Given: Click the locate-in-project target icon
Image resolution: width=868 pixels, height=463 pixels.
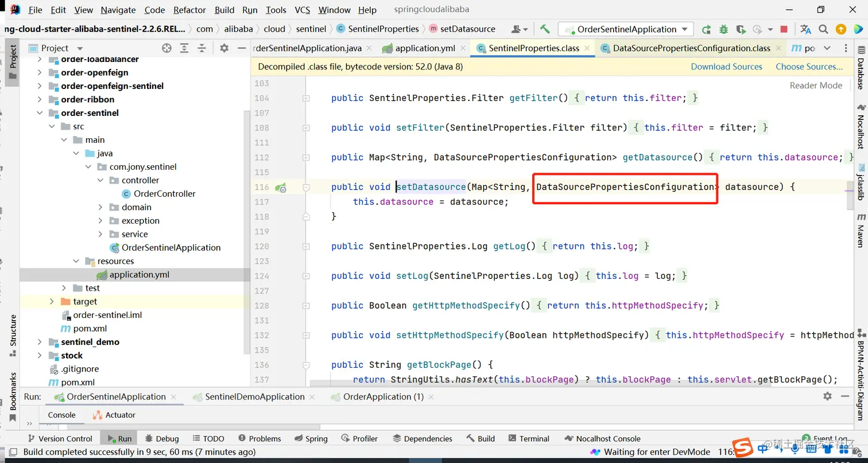Looking at the screenshot, I should coord(166,48).
